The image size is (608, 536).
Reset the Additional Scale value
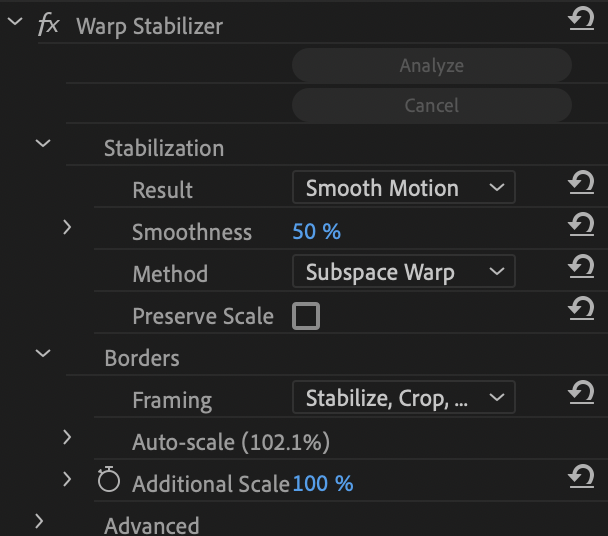tap(581, 477)
